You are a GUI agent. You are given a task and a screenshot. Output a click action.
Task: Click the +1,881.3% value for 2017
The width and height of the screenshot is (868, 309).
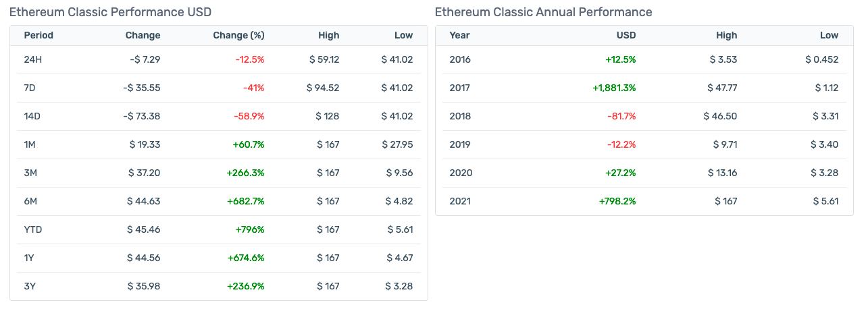pyautogui.click(x=614, y=88)
